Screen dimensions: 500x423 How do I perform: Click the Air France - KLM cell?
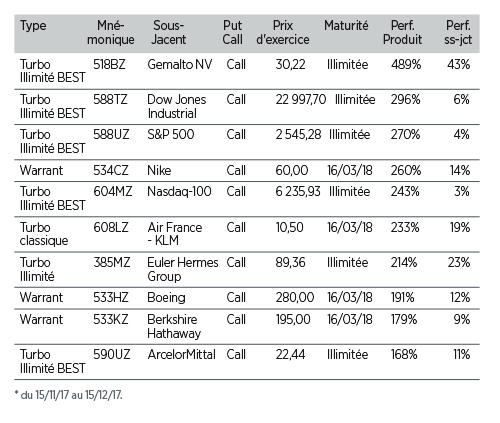175,234
